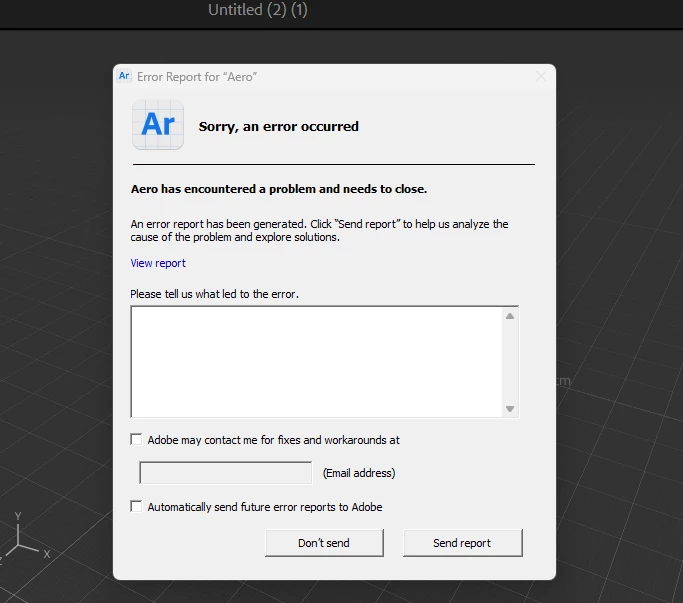Viewport: 683px width, 603px height.
Task: Close the Error Report for Aero dialog
Action: [x=541, y=77]
